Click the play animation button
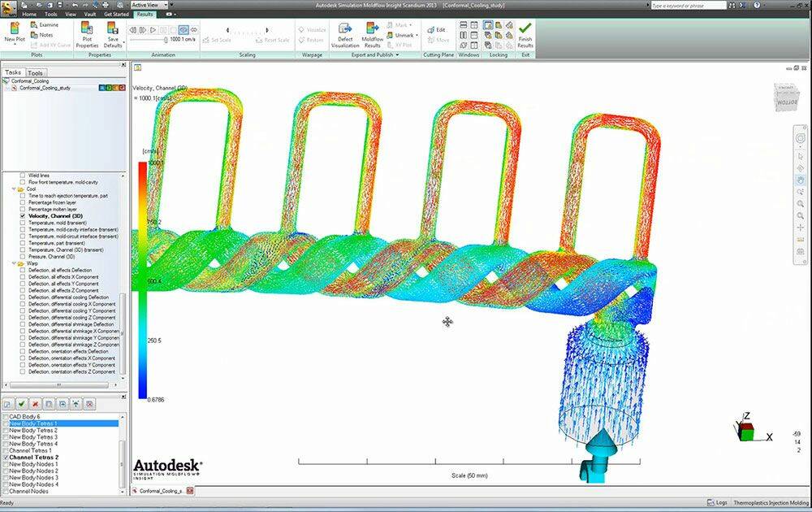 coord(153,30)
